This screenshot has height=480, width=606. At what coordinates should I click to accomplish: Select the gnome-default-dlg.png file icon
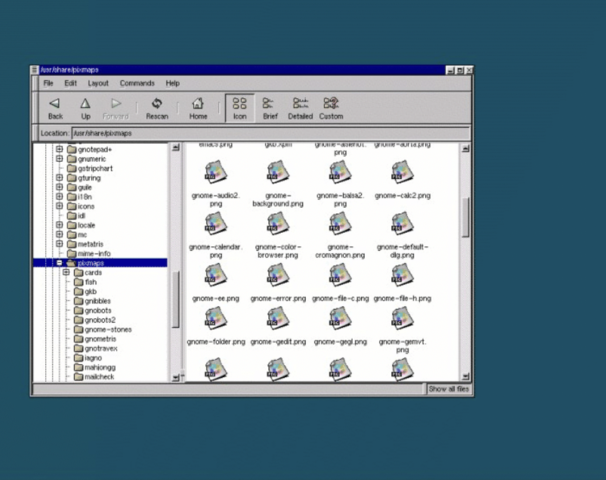(402, 224)
